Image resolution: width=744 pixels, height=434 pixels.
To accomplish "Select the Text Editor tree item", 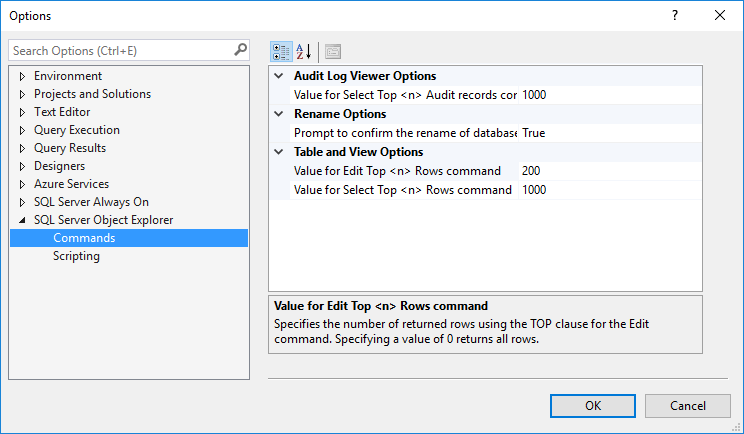I will 62,112.
